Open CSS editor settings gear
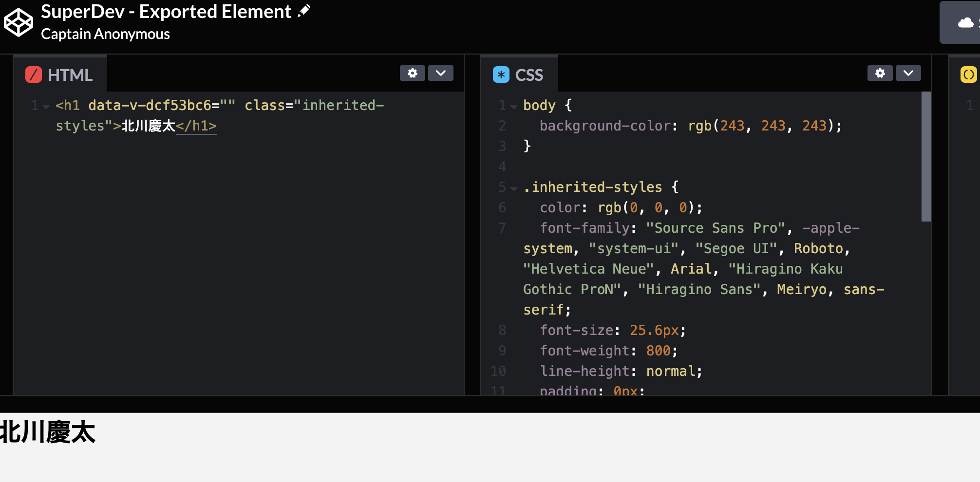The width and height of the screenshot is (980, 482). tap(880, 73)
